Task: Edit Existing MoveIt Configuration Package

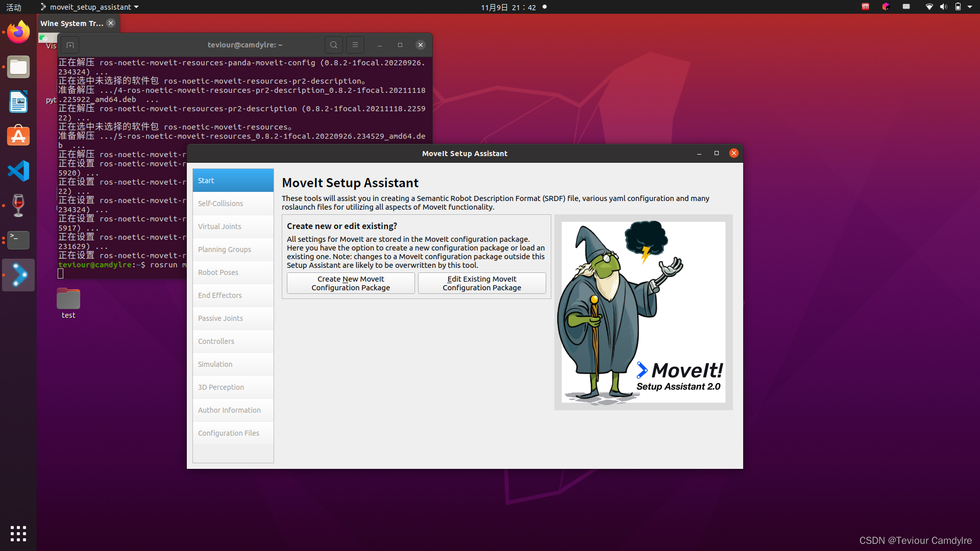Action: point(482,283)
